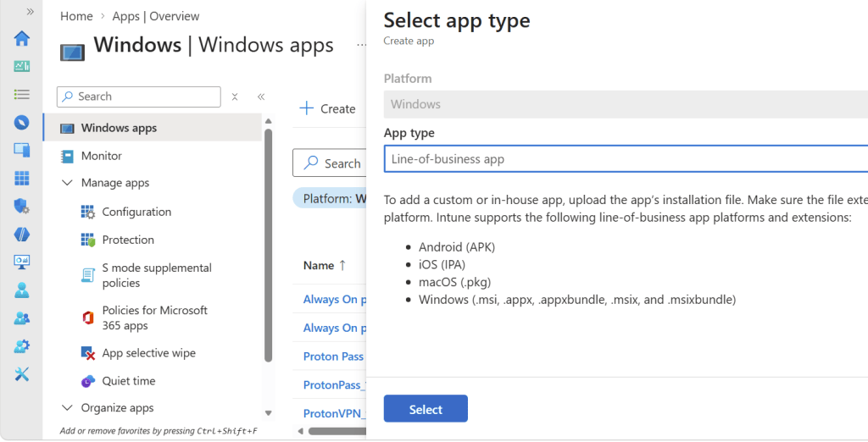
Task: Open the second Always On app link
Action: tap(334, 328)
